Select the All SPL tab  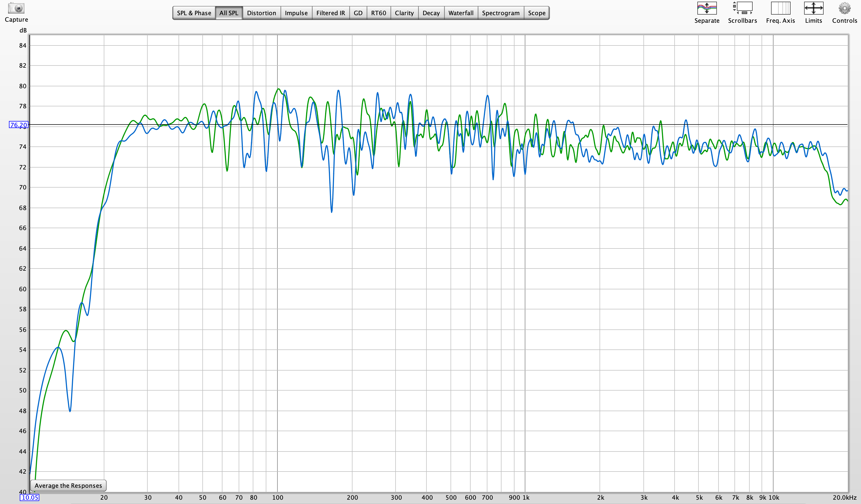(x=229, y=13)
